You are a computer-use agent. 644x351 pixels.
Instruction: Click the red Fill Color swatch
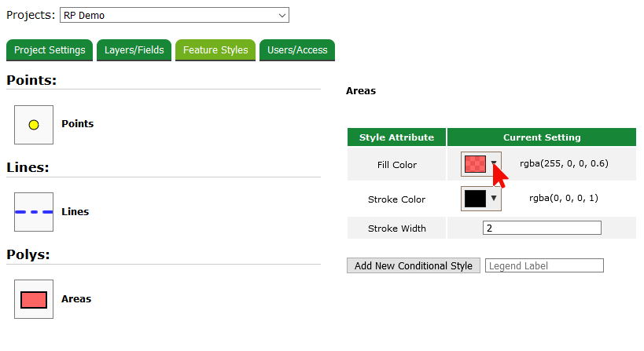(475, 164)
